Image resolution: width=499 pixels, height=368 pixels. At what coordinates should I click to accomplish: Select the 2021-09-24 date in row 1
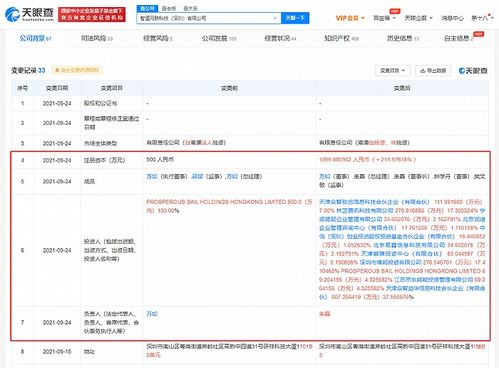pyautogui.click(x=57, y=104)
